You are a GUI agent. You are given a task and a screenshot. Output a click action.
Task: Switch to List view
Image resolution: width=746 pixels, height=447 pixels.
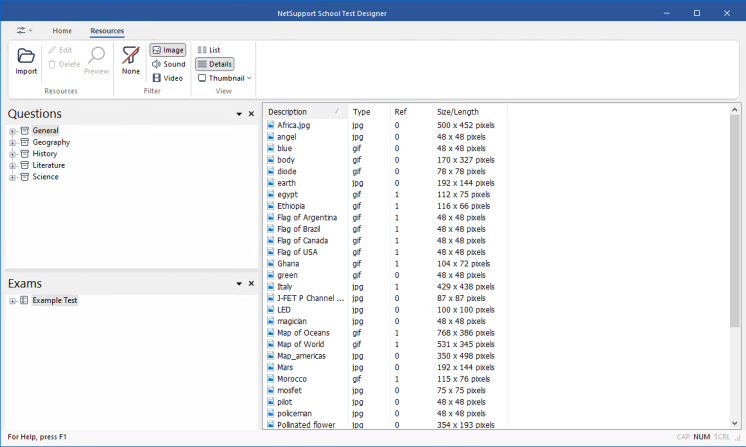(x=209, y=50)
